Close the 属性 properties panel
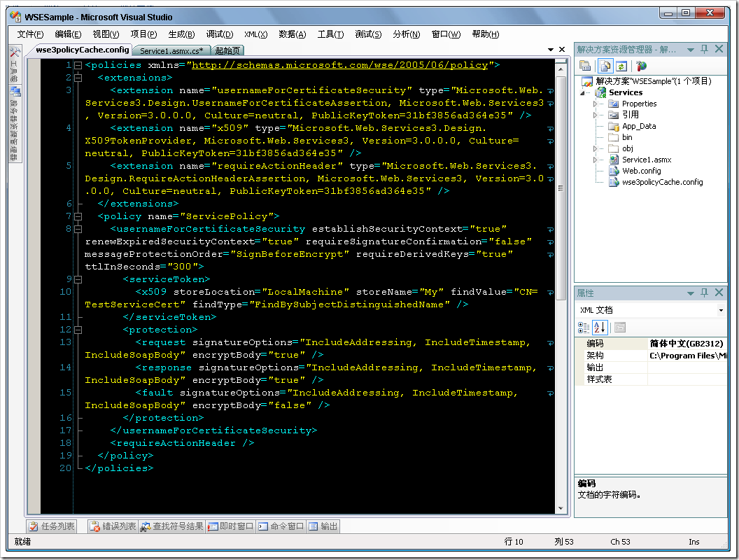Image resolution: width=739 pixels, height=560 pixels. [x=719, y=293]
